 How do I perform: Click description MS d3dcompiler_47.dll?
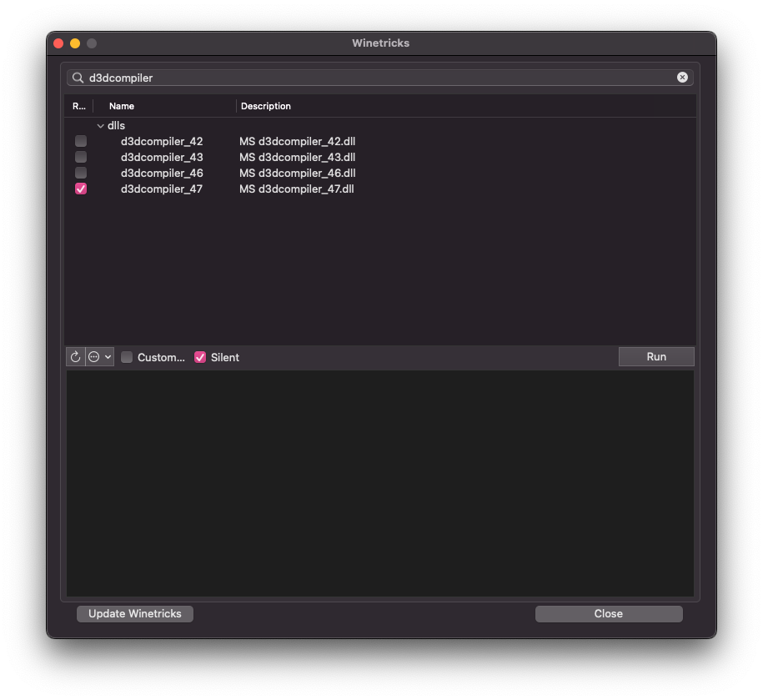[x=296, y=189]
